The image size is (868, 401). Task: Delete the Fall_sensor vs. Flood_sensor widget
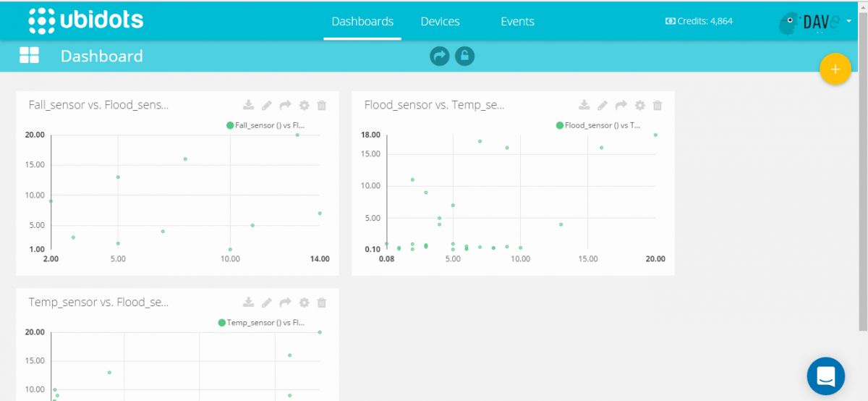point(322,106)
